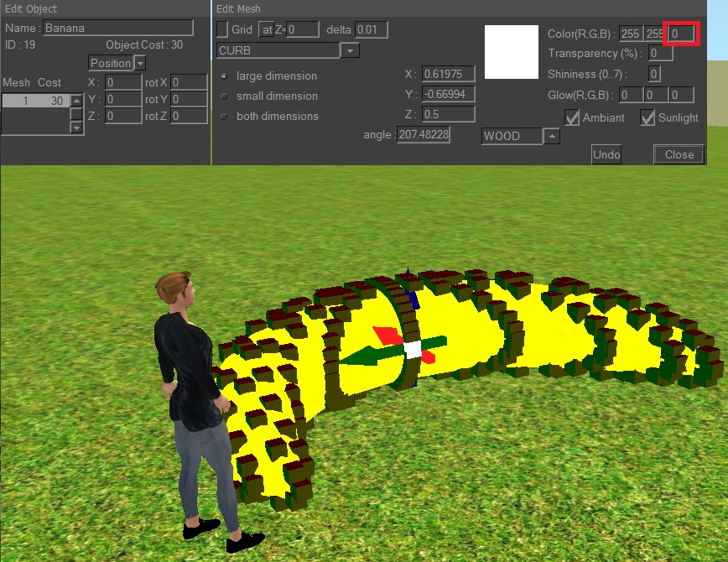Click the white color preview swatch
The image size is (728, 562).
point(511,52)
